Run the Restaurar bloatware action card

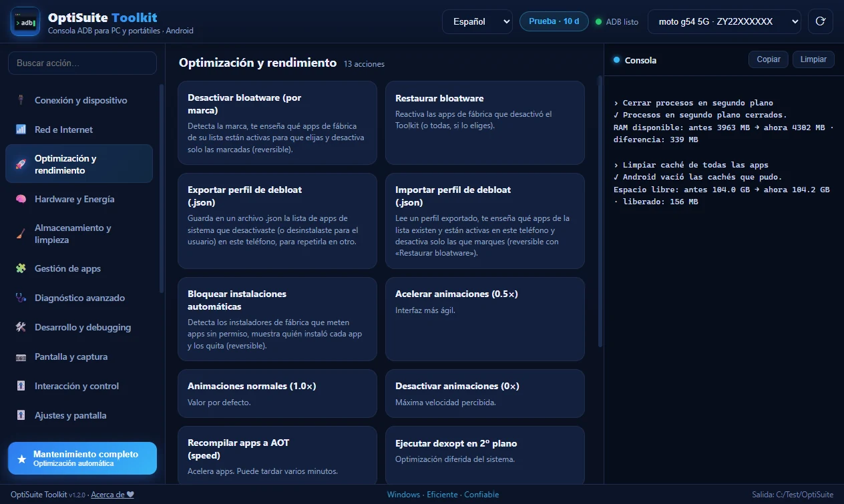click(x=485, y=123)
